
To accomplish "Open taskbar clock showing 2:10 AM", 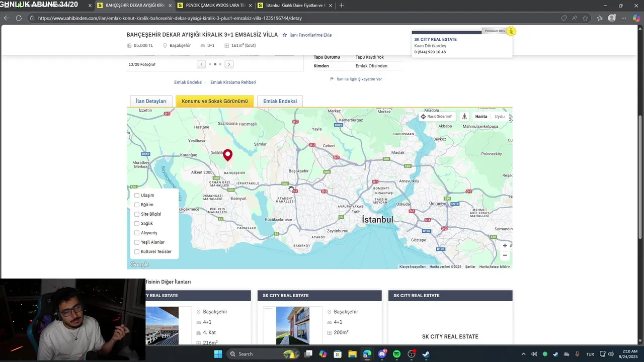I will (629, 354).
